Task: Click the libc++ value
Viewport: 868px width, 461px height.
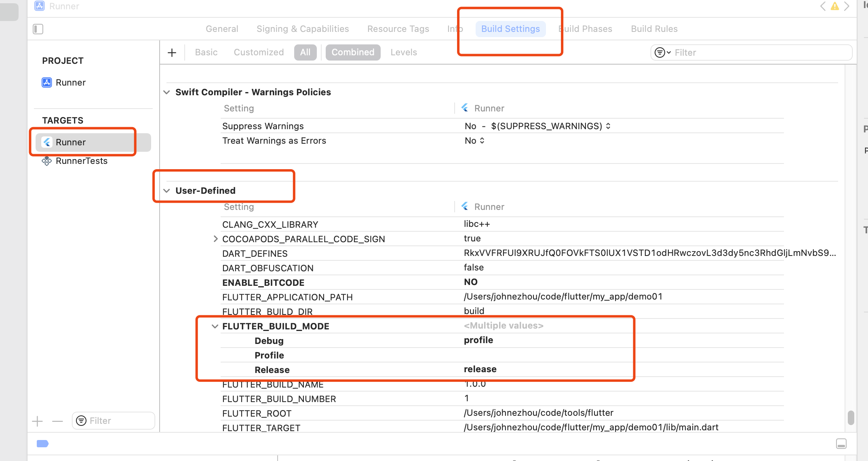Action: (x=476, y=224)
